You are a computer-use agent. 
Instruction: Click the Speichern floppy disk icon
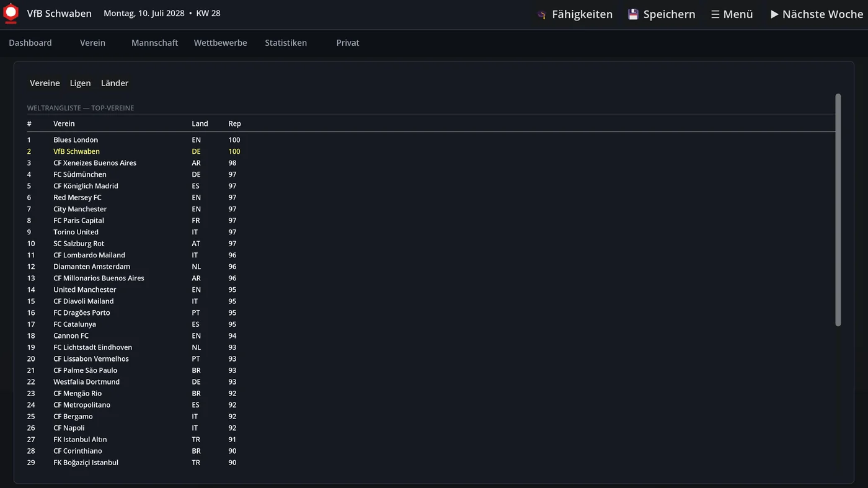(633, 14)
